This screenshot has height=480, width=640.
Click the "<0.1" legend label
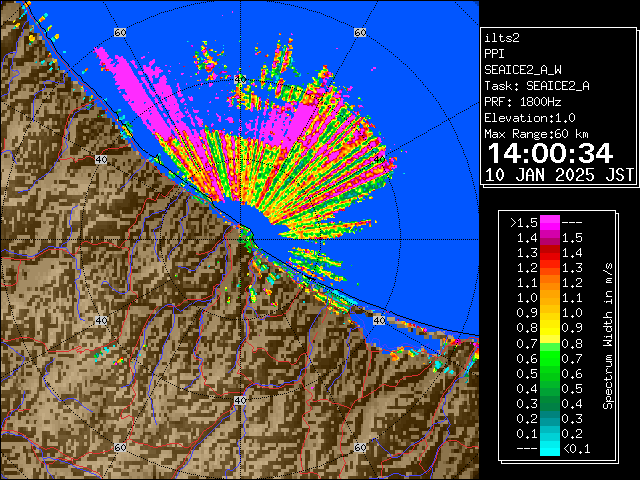(576, 449)
